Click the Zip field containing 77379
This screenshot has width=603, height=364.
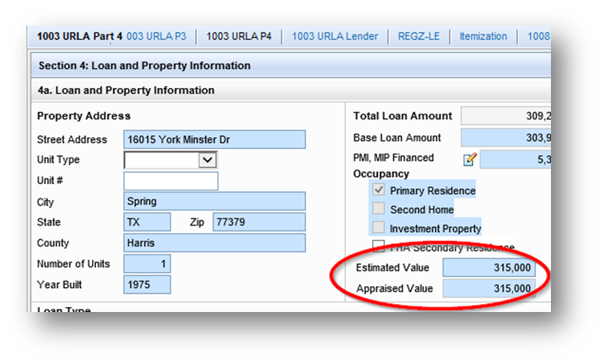pyautogui.click(x=259, y=222)
